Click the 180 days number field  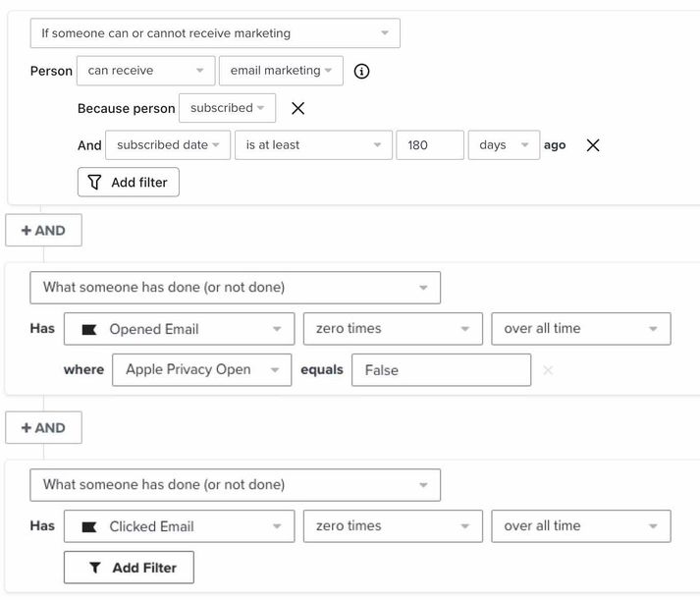tap(430, 145)
